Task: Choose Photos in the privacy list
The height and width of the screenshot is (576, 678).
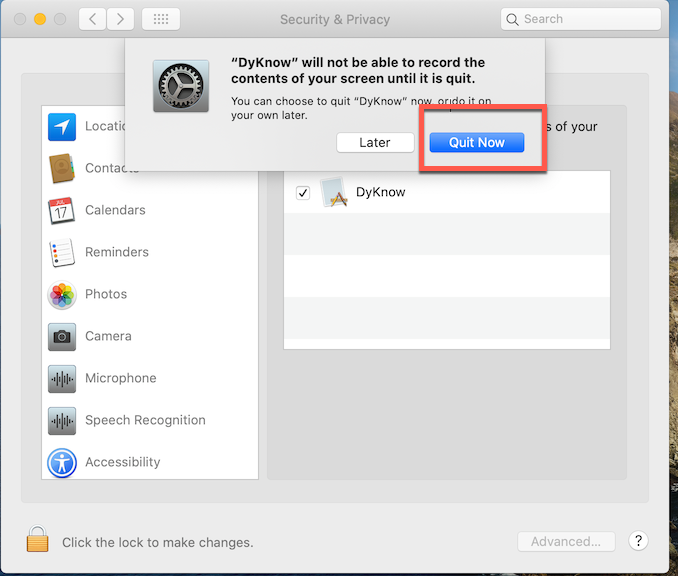Action: (x=106, y=294)
